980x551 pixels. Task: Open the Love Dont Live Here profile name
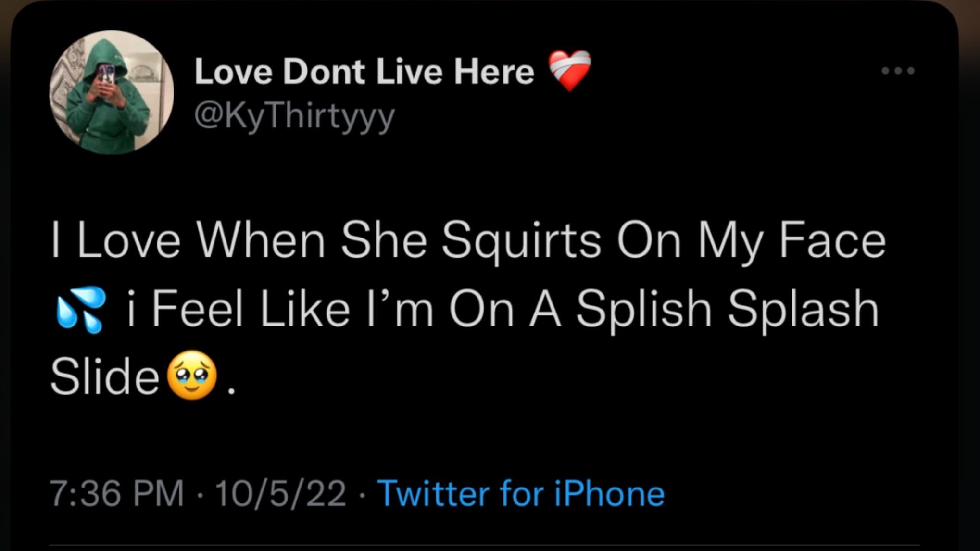tap(364, 72)
